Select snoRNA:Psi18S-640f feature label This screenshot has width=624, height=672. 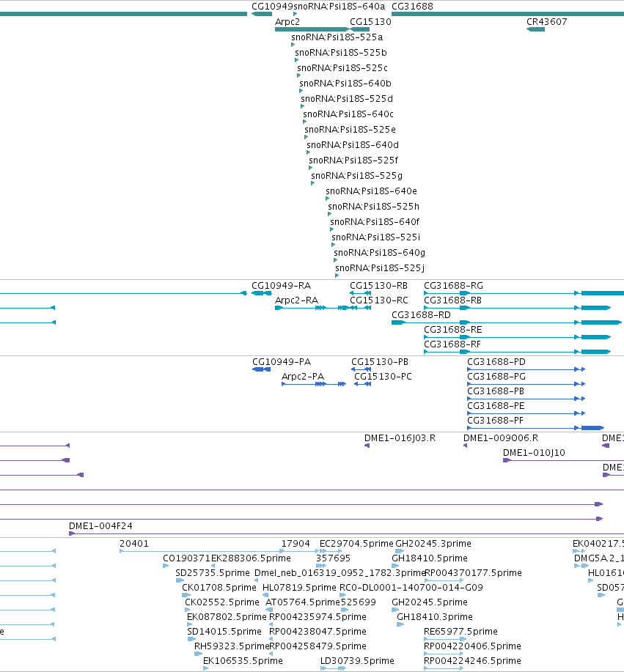pyautogui.click(x=375, y=223)
